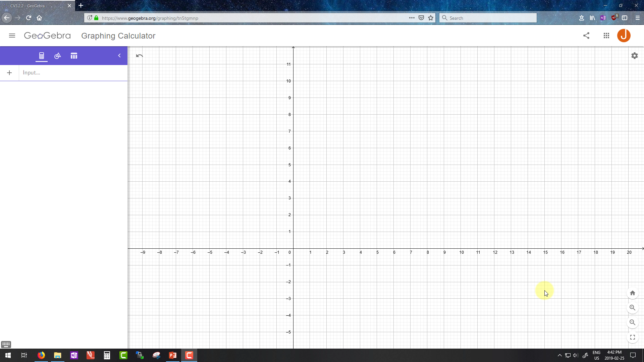Zoom in on the graph
Viewport: 644px width, 362px height.
point(632,308)
